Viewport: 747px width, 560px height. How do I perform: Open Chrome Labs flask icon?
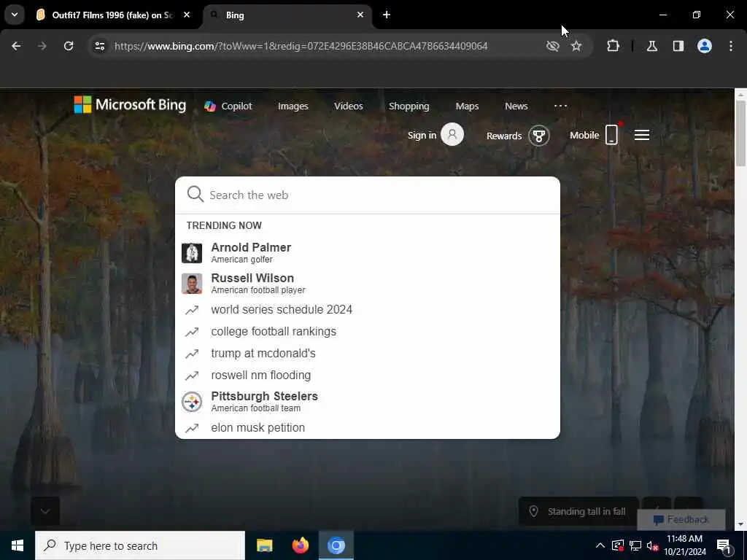[652, 46]
